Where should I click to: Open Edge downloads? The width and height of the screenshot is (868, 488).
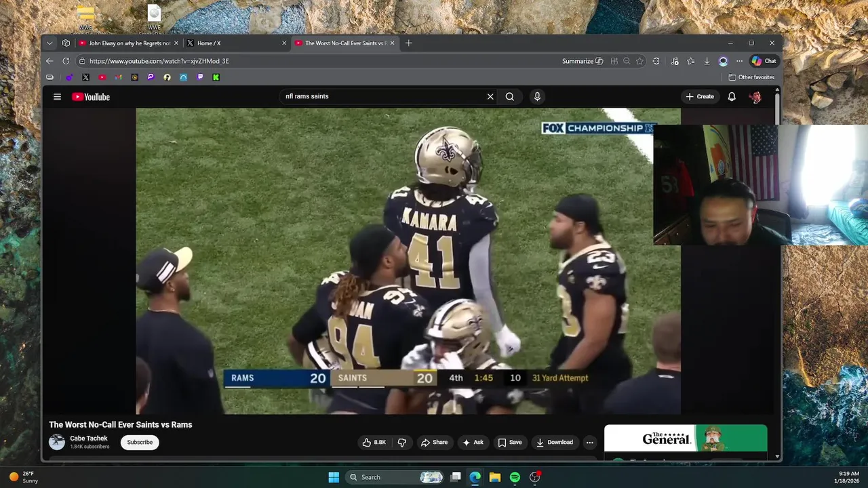707,61
